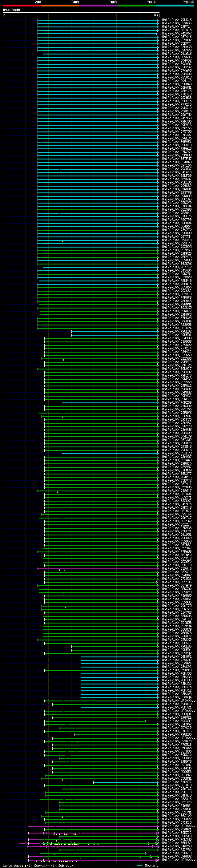
Task: Select the UniRef100_A7NZ69 label
Action: [x=176, y=152]
